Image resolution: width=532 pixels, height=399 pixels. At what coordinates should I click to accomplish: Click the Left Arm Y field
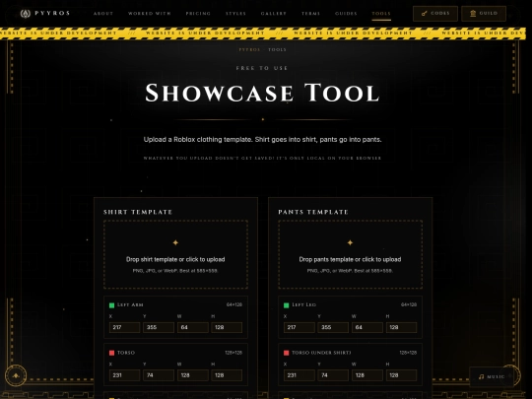pyautogui.click(x=159, y=327)
